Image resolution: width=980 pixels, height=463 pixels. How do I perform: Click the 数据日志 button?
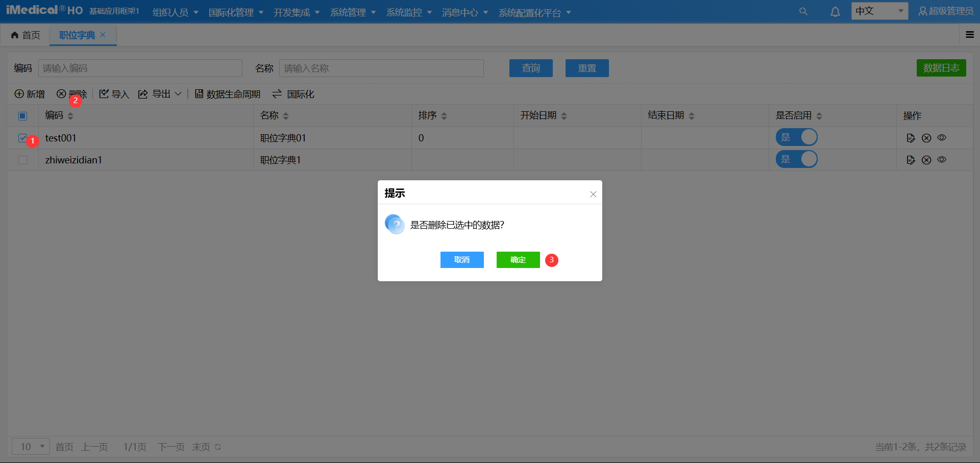941,67
